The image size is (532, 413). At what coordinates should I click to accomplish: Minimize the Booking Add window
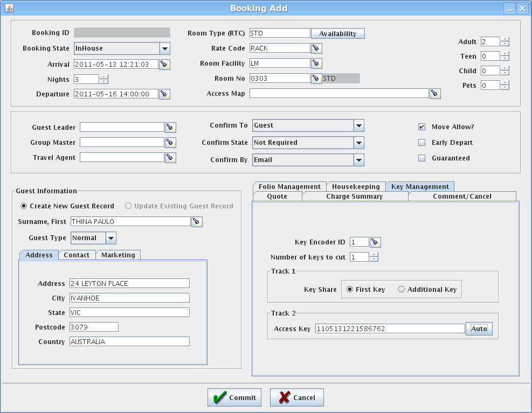coord(509,8)
